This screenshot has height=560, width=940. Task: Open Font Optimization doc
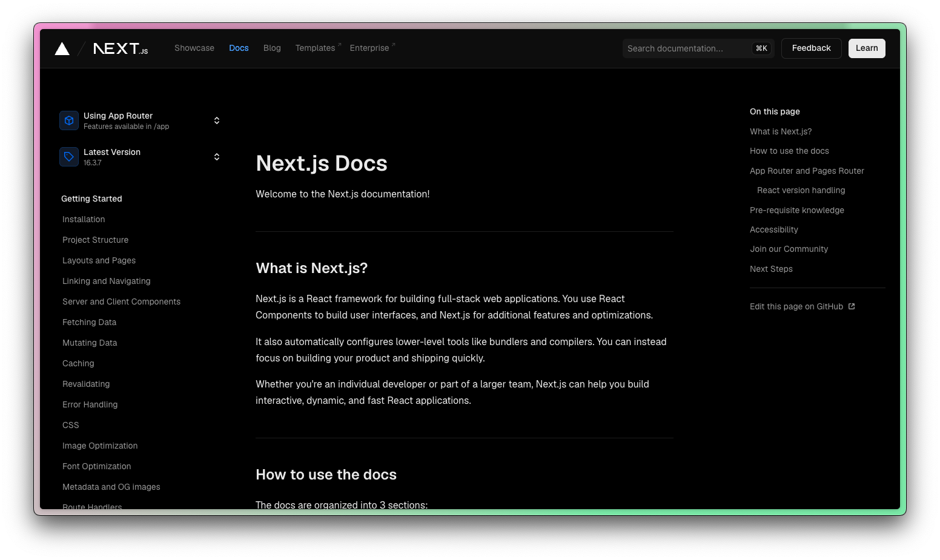click(97, 466)
